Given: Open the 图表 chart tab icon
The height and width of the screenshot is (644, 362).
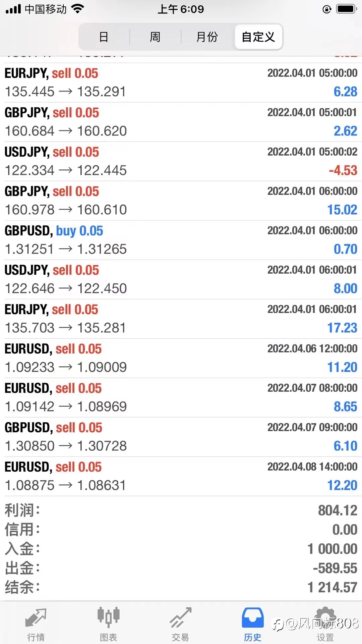Looking at the screenshot, I should [x=108, y=618].
